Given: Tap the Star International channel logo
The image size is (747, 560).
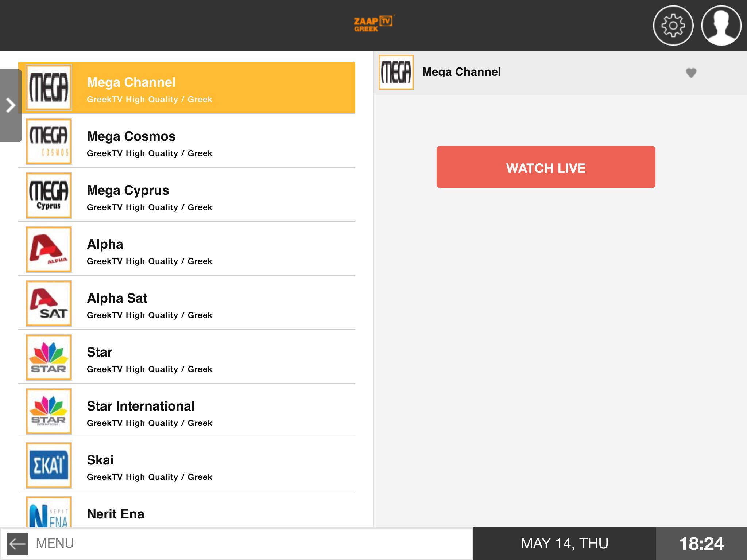Looking at the screenshot, I should [49, 411].
